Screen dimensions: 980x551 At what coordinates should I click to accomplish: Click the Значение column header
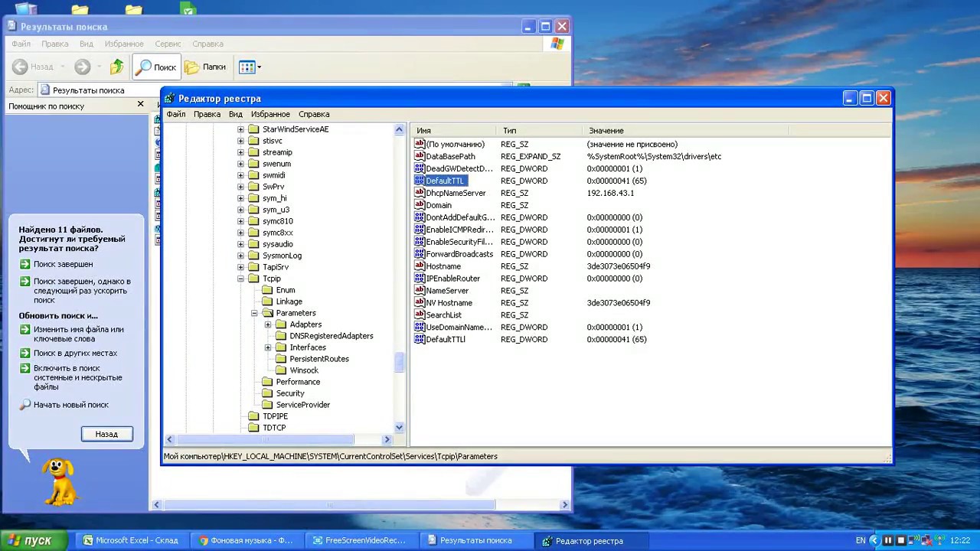click(x=686, y=131)
